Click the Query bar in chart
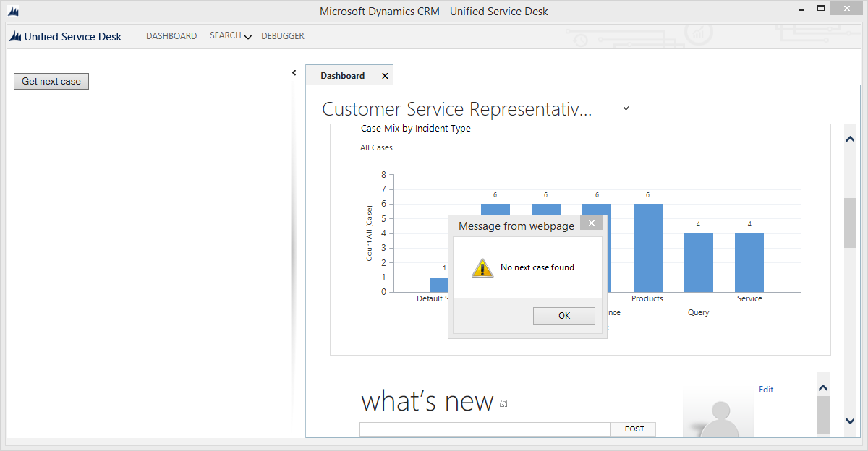Screen dimensions: 868x451 point(698,262)
